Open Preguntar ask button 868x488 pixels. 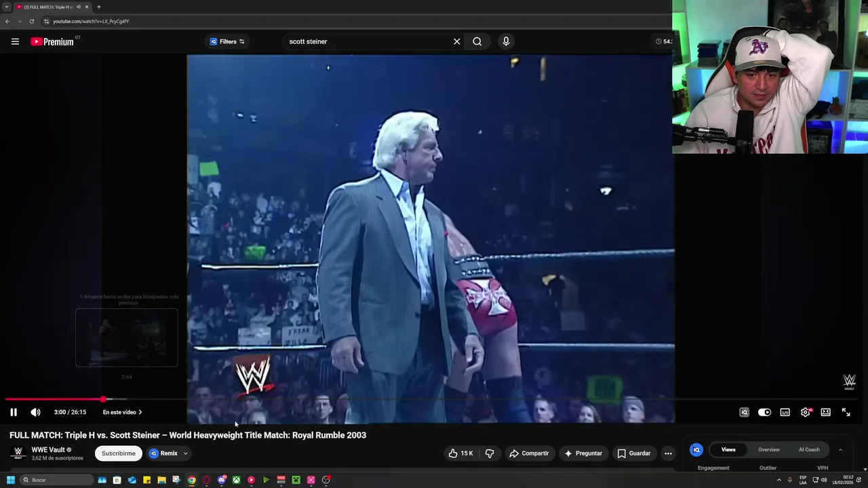click(x=583, y=453)
